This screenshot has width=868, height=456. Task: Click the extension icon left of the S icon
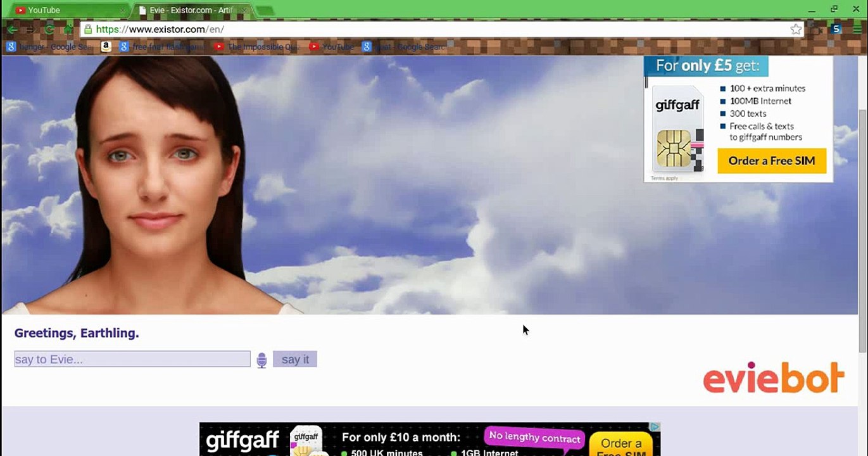coord(816,29)
